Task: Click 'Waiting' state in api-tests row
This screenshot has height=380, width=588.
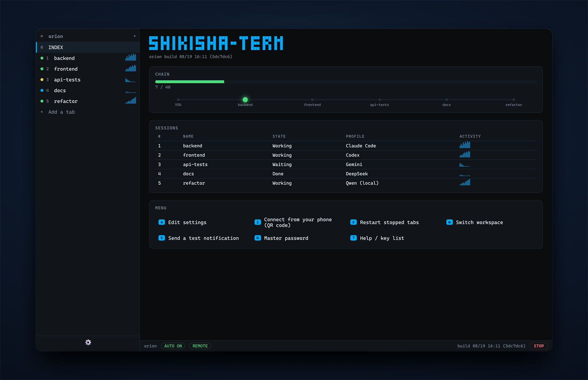Action: click(282, 164)
